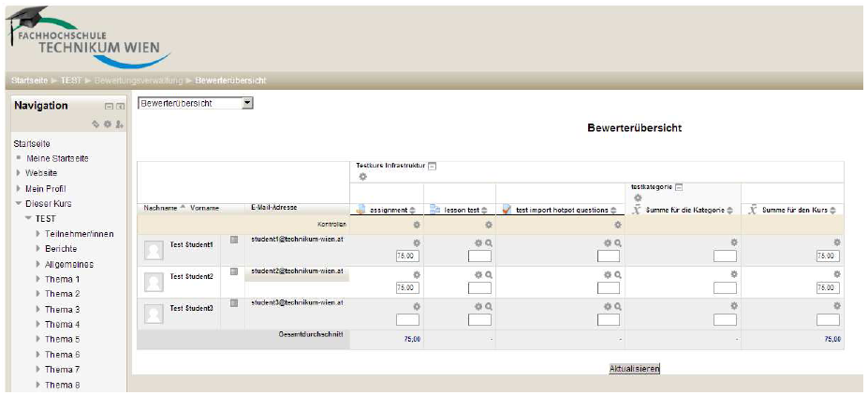Go to Startseite in breadcrumb
The width and height of the screenshot is (868, 395).
28,80
